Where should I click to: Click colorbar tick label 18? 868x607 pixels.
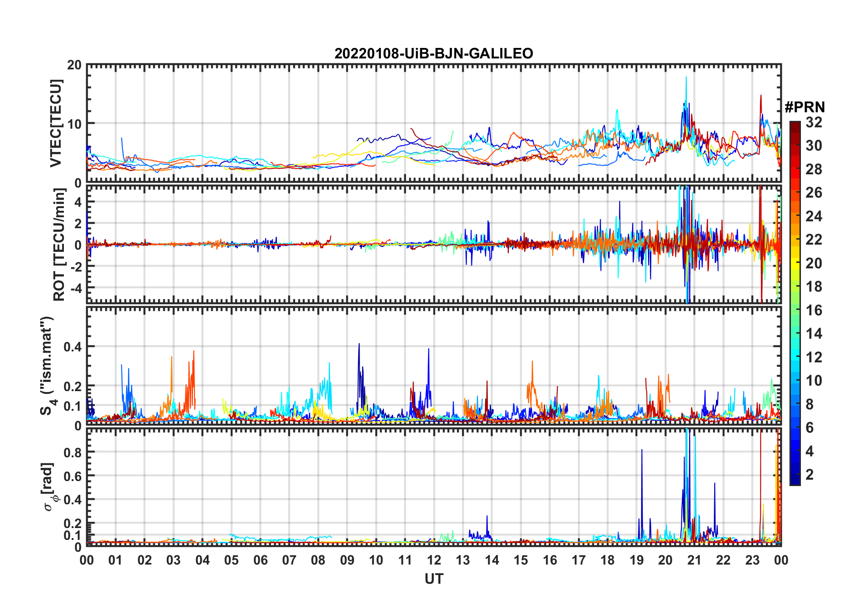click(814, 287)
